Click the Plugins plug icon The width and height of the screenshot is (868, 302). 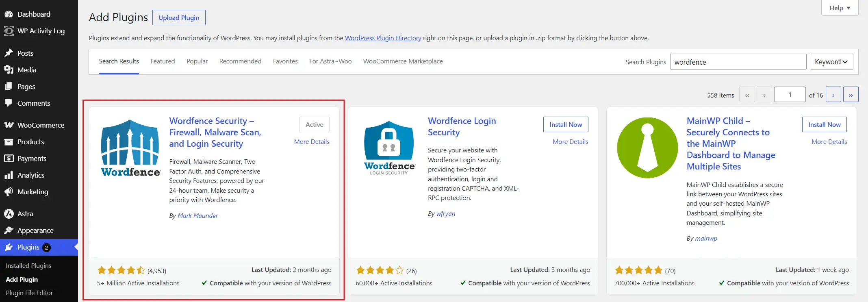9,247
